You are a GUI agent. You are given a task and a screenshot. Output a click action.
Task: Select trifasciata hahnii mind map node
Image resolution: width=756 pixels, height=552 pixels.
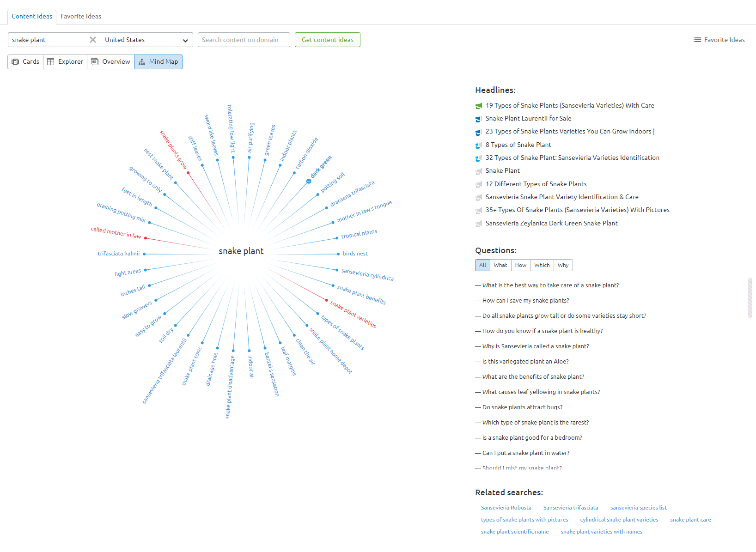pyautogui.click(x=119, y=254)
